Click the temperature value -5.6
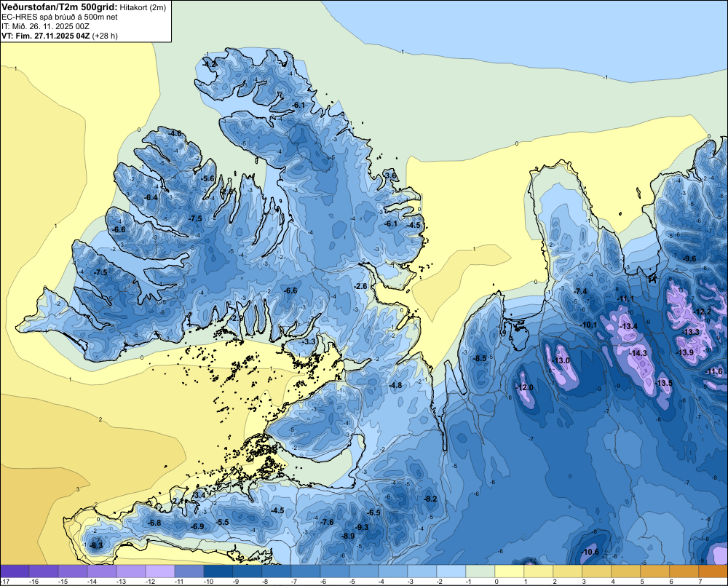The height and width of the screenshot is (586, 728). coord(208,178)
